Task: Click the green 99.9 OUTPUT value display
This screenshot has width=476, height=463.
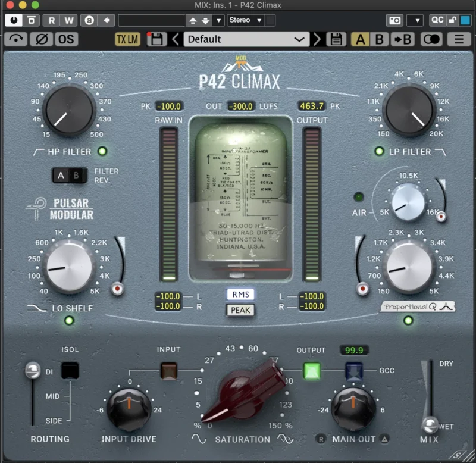Action: [353, 350]
